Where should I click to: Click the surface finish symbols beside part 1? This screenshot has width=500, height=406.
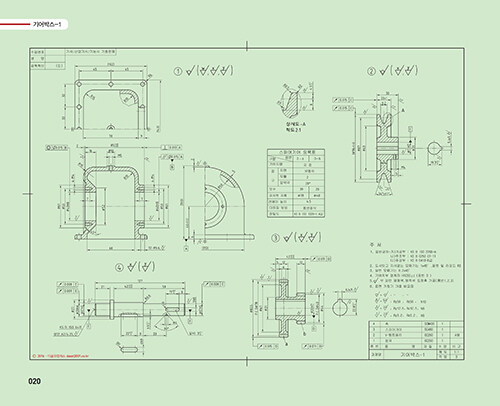point(210,70)
